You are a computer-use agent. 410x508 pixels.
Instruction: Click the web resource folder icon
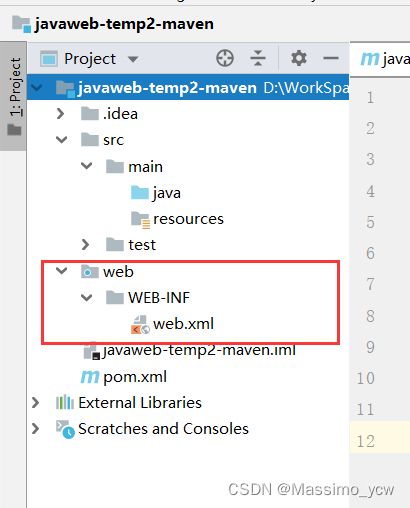click(x=90, y=271)
